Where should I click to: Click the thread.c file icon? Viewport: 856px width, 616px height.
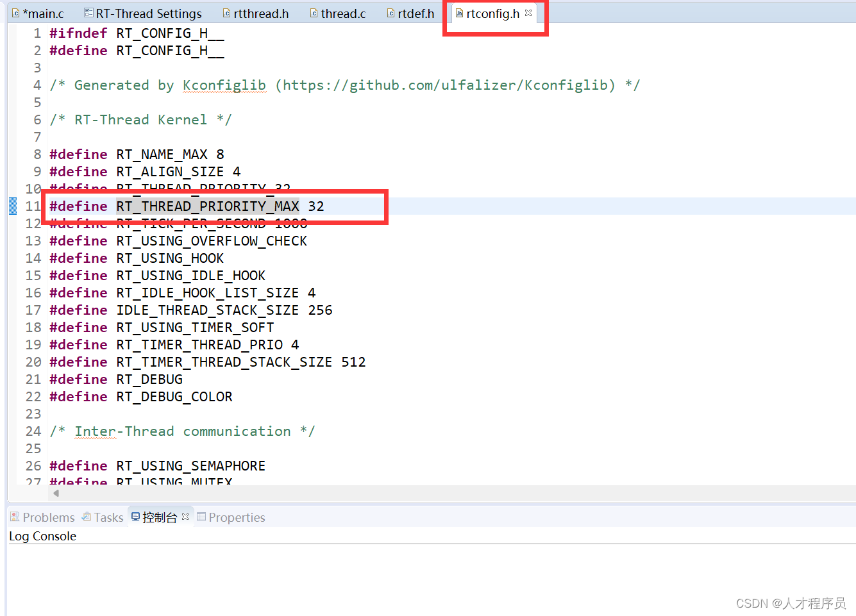tap(314, 13)
